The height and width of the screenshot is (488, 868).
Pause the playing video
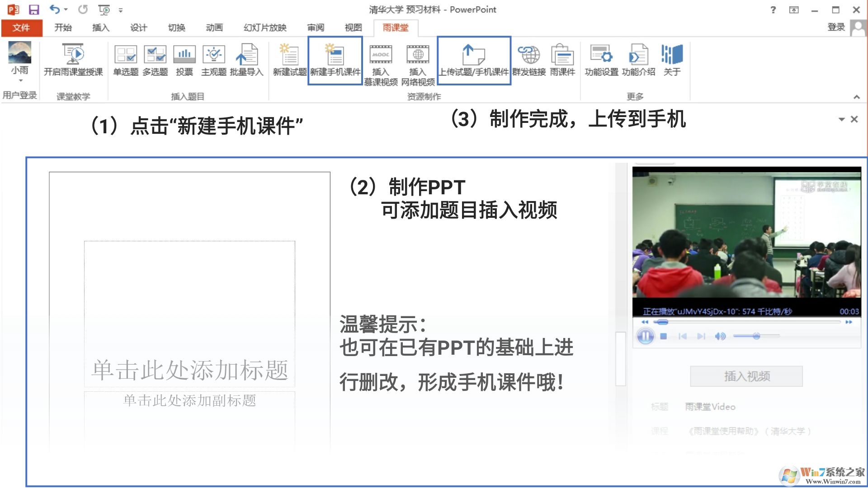click(x=645, y=336)
